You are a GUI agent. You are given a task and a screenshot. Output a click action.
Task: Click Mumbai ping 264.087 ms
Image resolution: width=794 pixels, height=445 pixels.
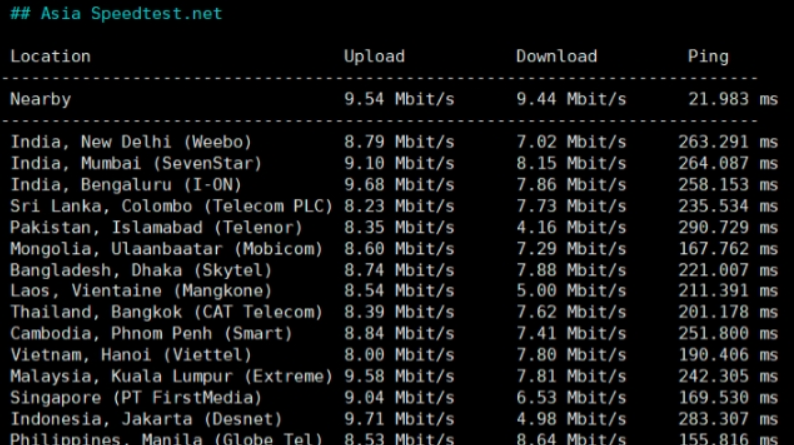coord(728,164)
